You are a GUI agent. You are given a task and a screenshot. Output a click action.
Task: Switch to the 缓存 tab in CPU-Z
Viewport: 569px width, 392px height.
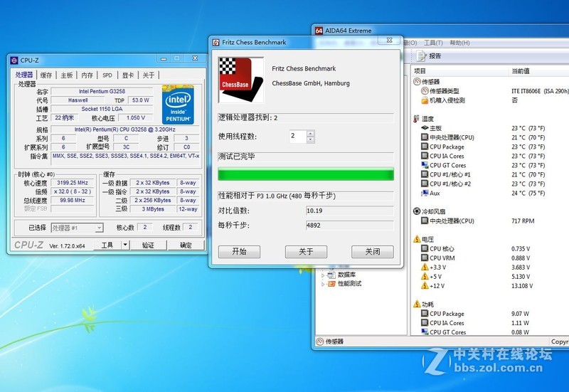[x=46, y=75]
